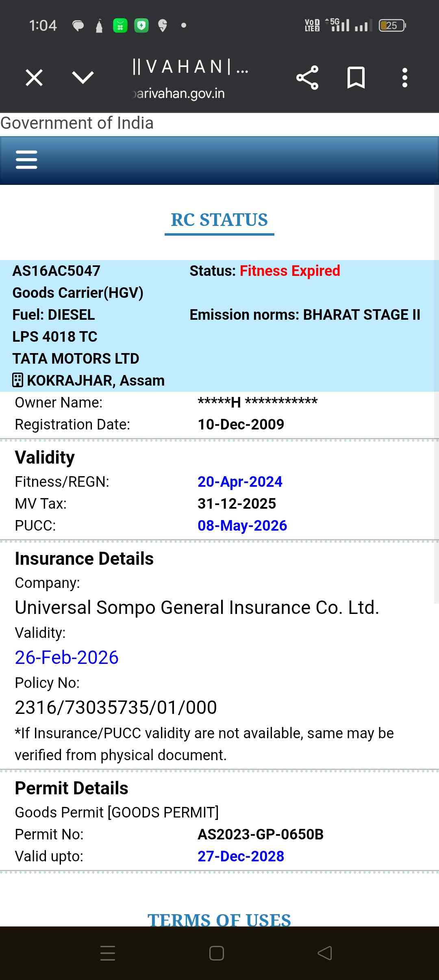Screen dimensions: 439x980
Task: Tap the office building icon beside KOKRAJHAR
Action: (17, 380)
